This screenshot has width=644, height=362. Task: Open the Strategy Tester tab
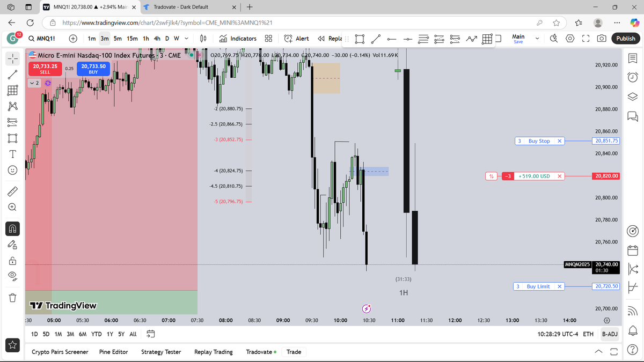click(x=161, y=352)
